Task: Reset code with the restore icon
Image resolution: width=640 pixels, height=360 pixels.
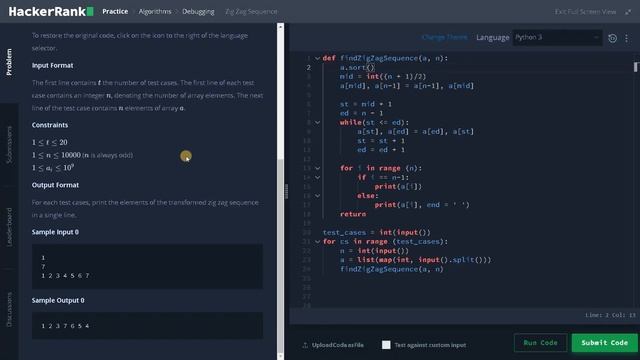Action: (x=612, y=38)
